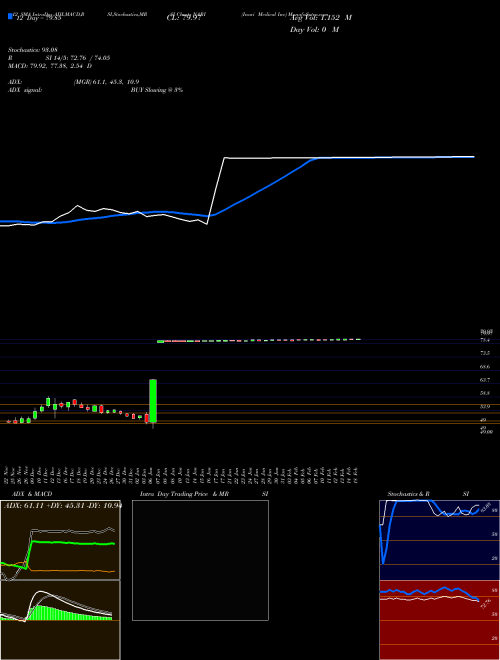Viewport: 500px width, 660px height.
Task: Select the Stochastics: 93.08 reading
Action: [32, 50]
